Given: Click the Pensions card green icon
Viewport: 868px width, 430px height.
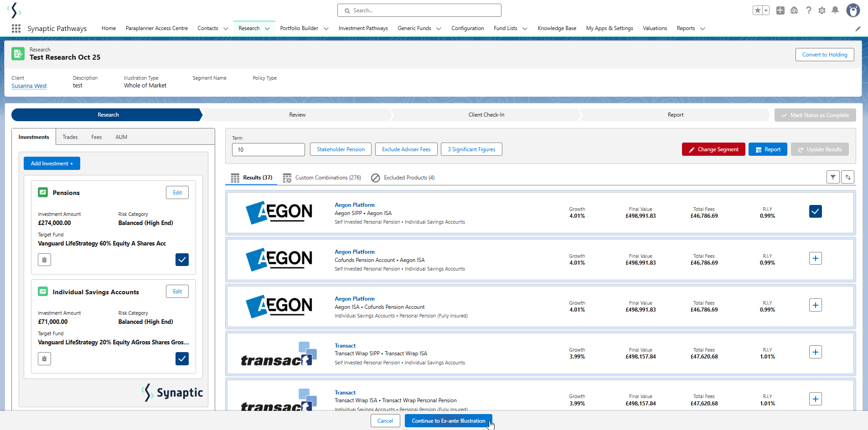Looking at the screenshot, I should (x=43, y=192).
